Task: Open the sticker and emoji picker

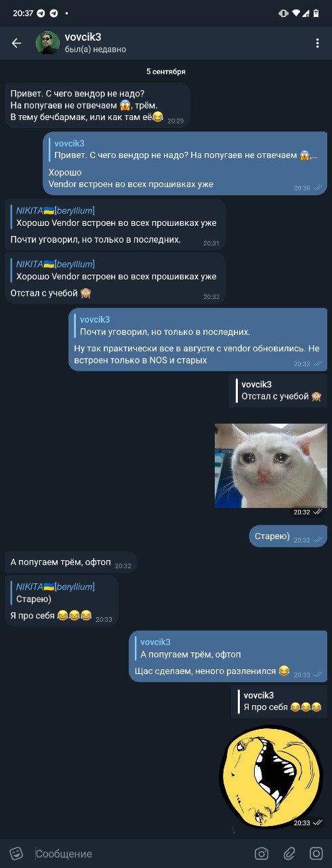Action: (x=16, y=853)
